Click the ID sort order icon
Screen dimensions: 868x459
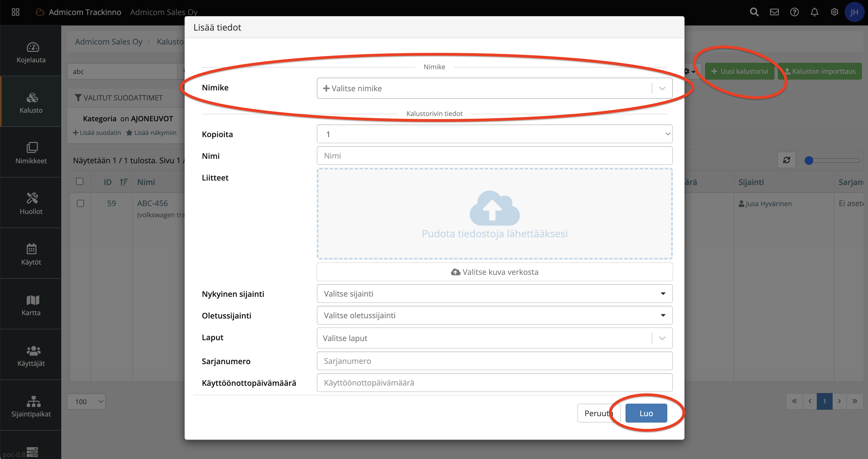124,182
